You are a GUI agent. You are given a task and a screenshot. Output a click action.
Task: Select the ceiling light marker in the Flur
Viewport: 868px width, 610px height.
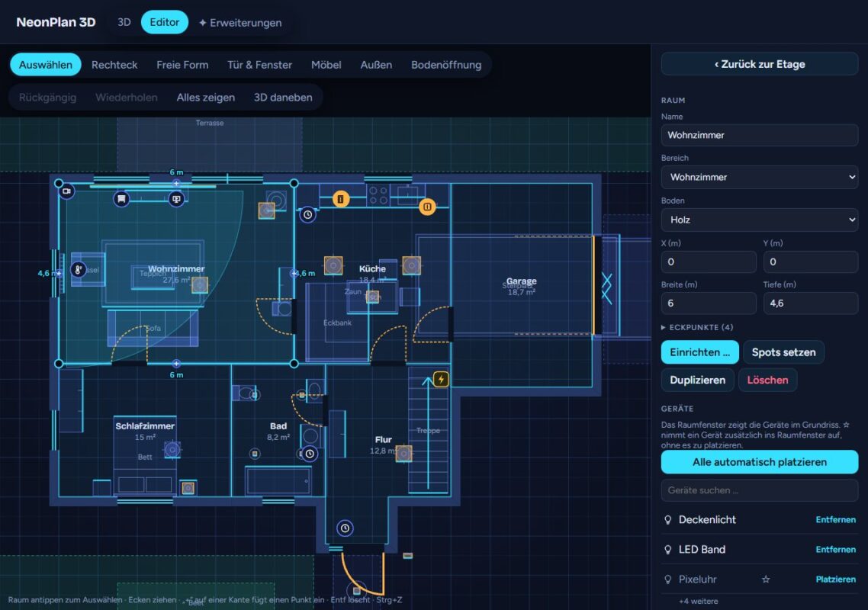tap(403, 454)
